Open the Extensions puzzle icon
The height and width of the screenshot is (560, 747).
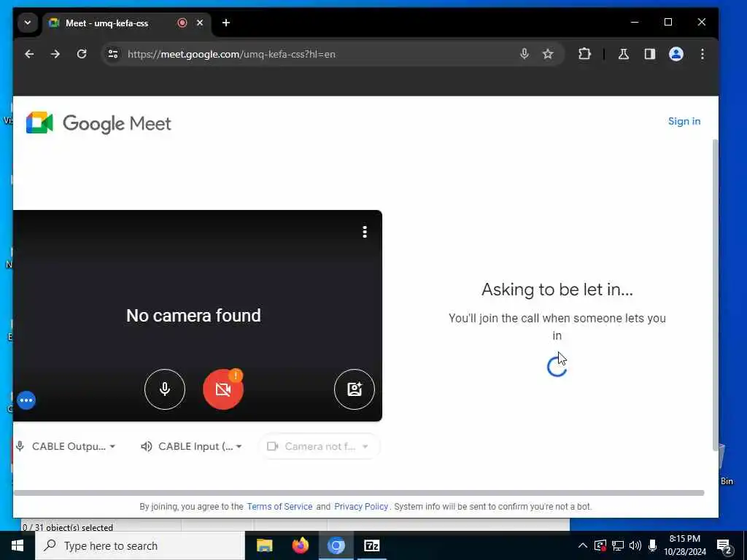tap(584, 54)
